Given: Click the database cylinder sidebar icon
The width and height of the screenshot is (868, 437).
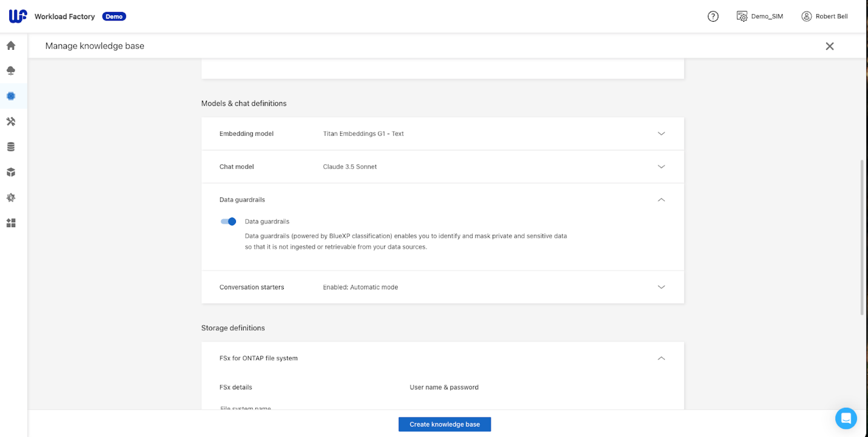Looking at the screenshot, I should pyautogui.click(x=11, y=147).
